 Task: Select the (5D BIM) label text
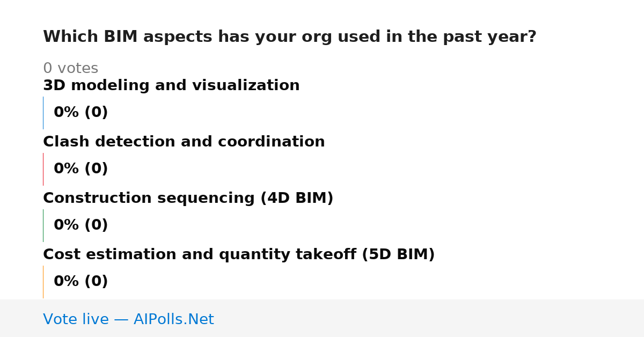pos(398,255)
